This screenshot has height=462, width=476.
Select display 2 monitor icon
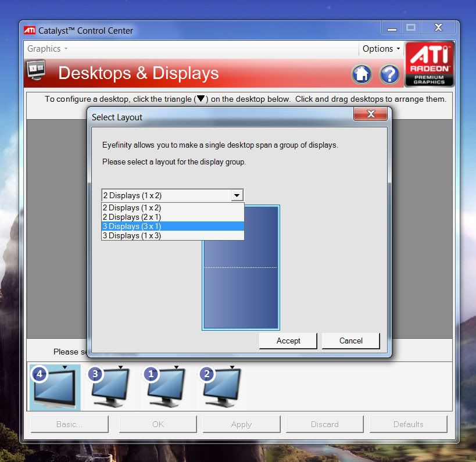[222, 388]
